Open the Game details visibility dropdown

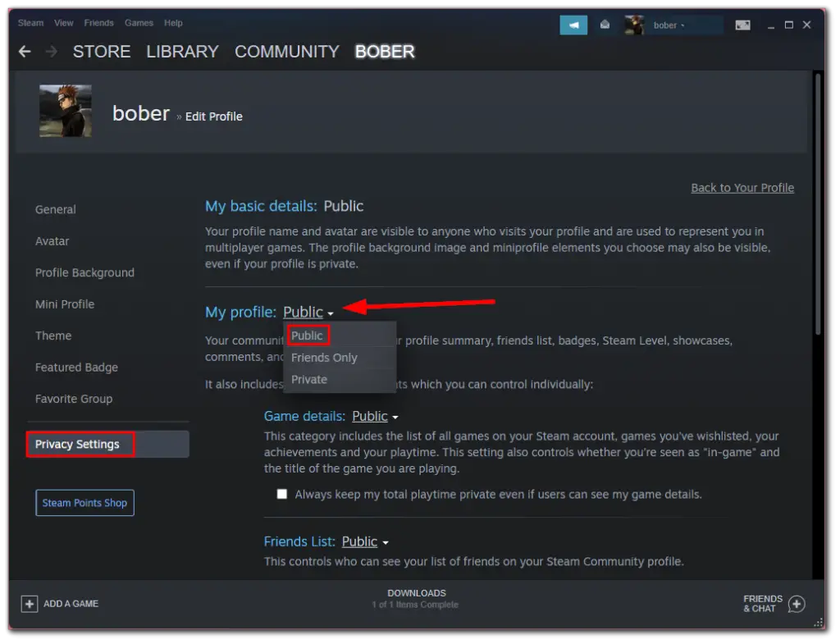pos(375,416)
